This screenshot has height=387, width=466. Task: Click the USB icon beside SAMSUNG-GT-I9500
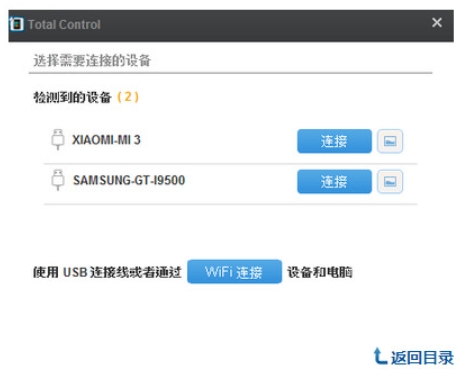click(x=58, y=180)
